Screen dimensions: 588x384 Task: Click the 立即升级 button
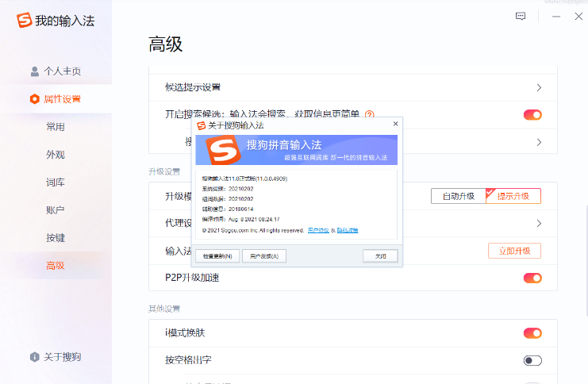tap(514, 251)
